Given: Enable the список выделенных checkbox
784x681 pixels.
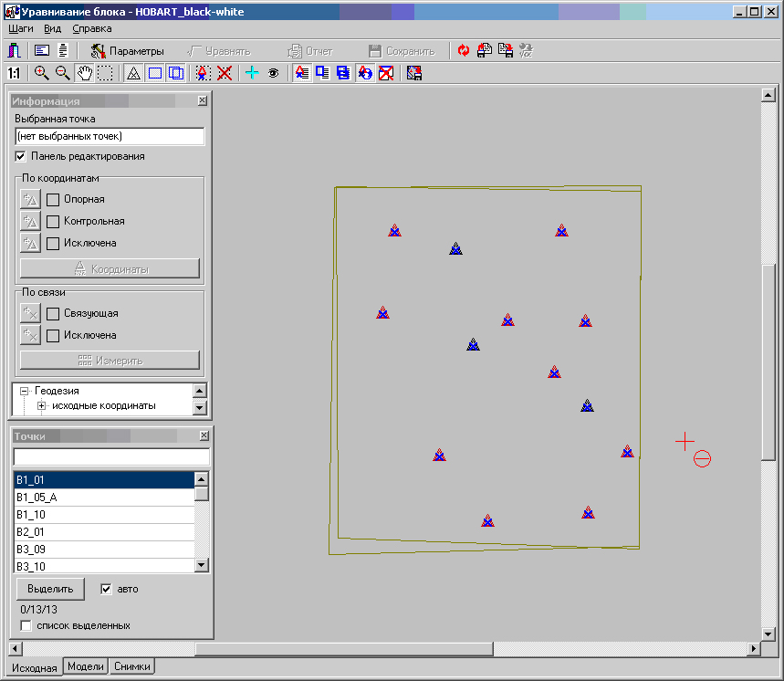Looking at the screenshot, I should coord(26,626).
